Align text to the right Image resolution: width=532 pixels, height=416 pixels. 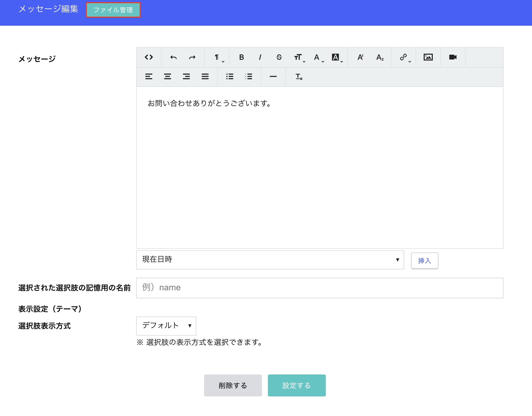186,77
